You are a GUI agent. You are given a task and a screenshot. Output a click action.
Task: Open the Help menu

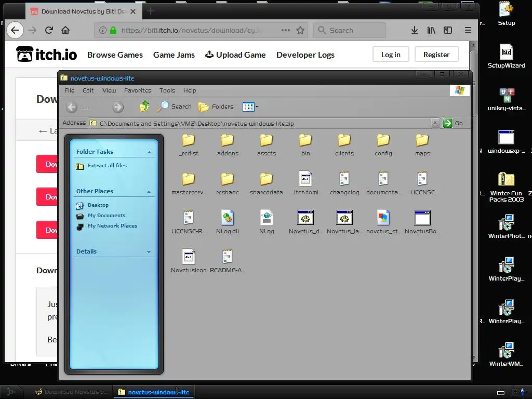pyautogui.click(x=190, y=90)
